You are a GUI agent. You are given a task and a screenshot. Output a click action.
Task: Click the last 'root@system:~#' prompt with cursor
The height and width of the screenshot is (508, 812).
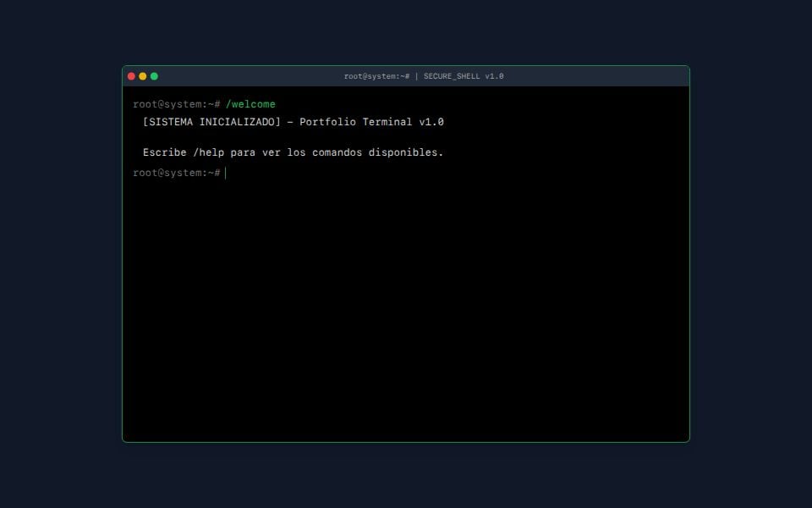point(177,173)
